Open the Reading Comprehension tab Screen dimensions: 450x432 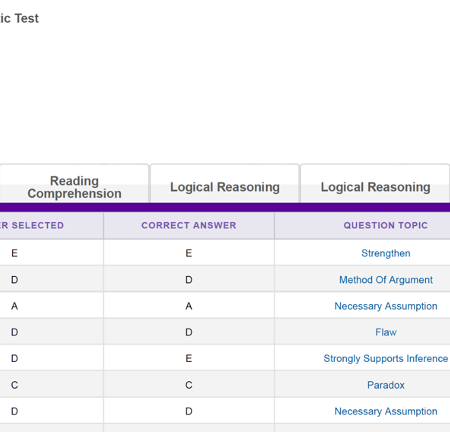tap(74, 184)
